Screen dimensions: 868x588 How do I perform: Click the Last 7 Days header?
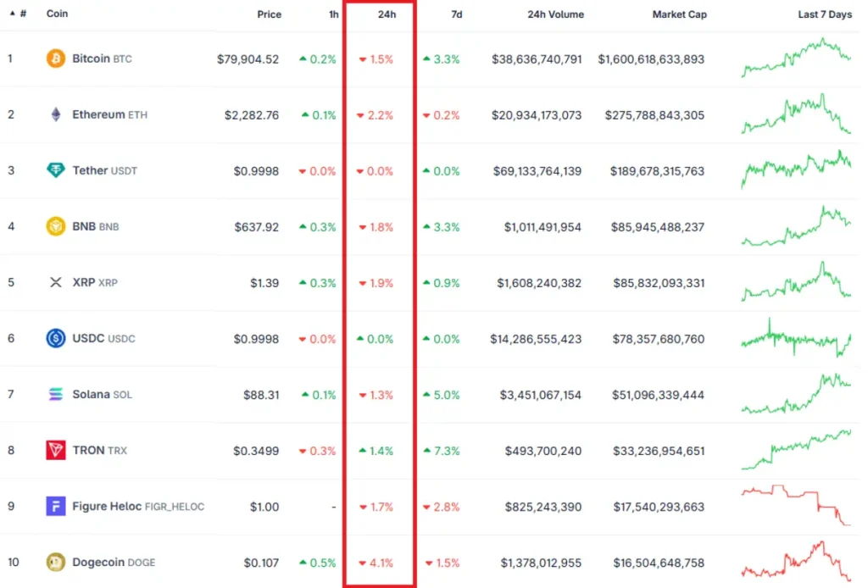point(825,14)
